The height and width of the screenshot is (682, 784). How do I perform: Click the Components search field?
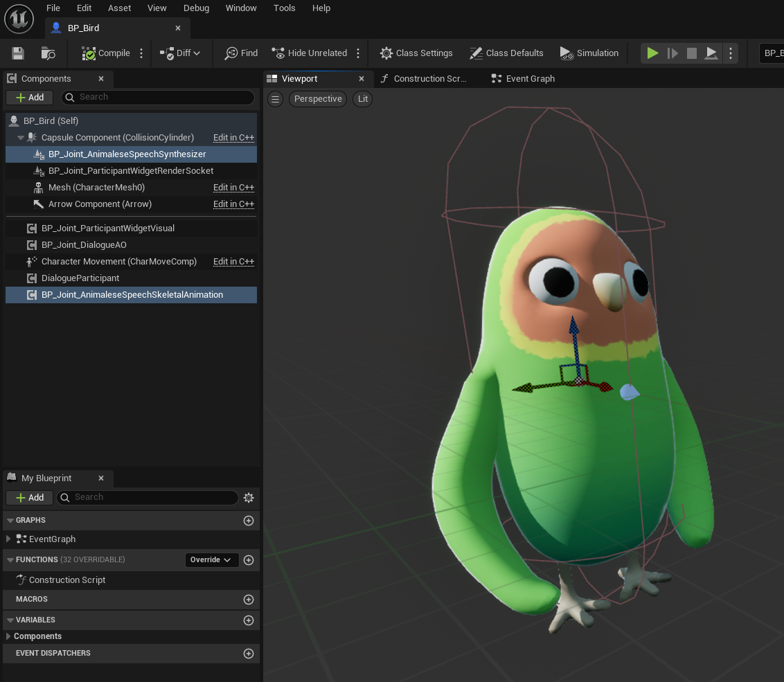158,98
